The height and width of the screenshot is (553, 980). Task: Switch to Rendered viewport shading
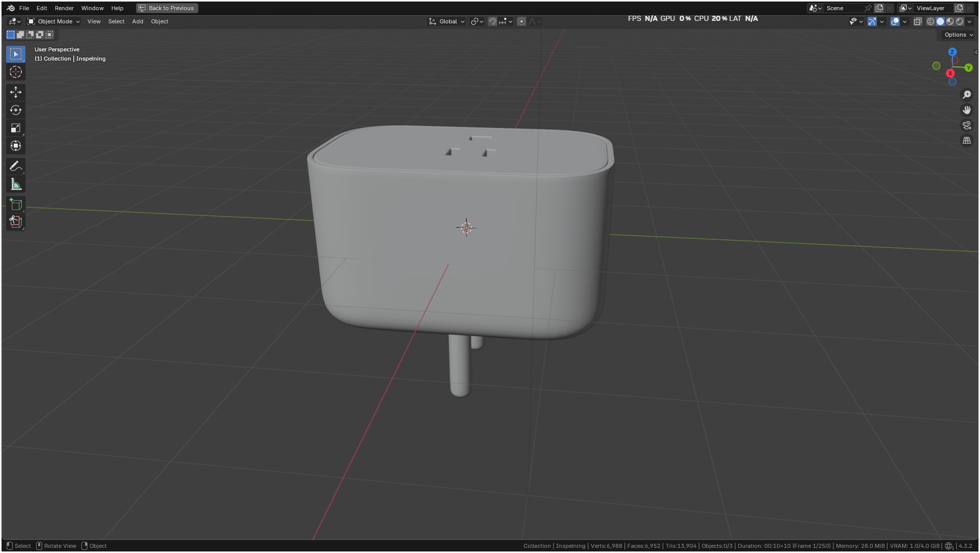pos(960,21)
